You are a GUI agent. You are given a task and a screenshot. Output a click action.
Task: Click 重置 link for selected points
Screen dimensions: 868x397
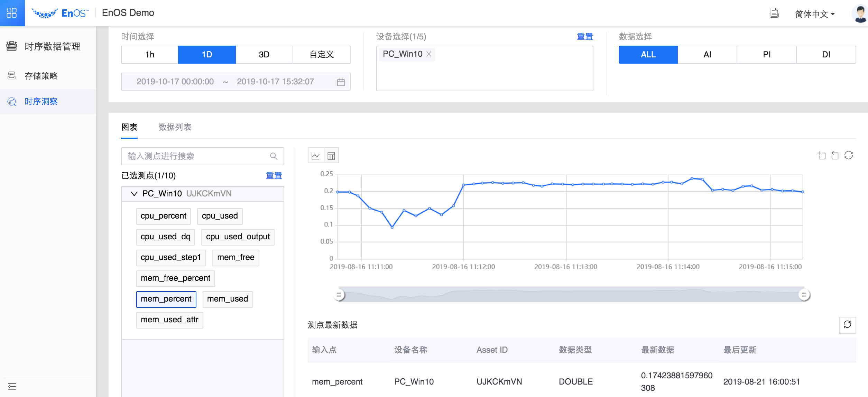coord(274,176)
